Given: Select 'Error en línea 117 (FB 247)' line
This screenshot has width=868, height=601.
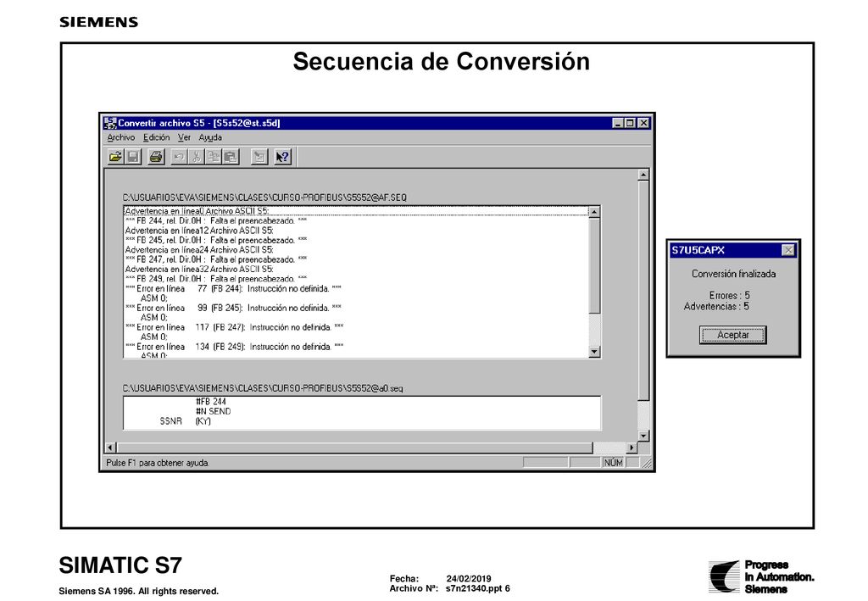Looking at the screenshot, I should (x=356, y=327).
